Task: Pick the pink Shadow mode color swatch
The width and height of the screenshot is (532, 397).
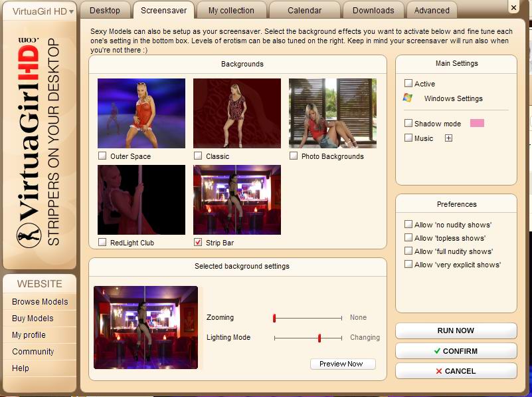Action: point(477,123)
